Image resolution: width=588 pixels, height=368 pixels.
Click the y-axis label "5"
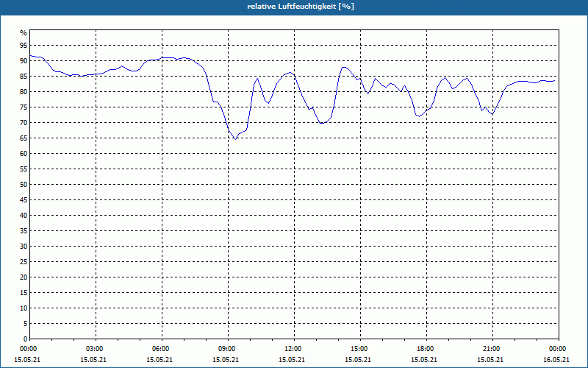(26, 324)
